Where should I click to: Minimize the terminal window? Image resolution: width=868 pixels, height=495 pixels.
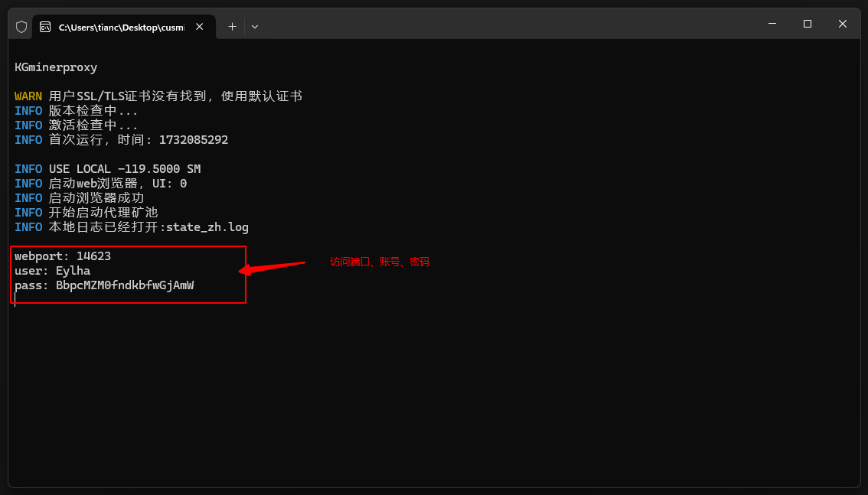tap(772, 24)
